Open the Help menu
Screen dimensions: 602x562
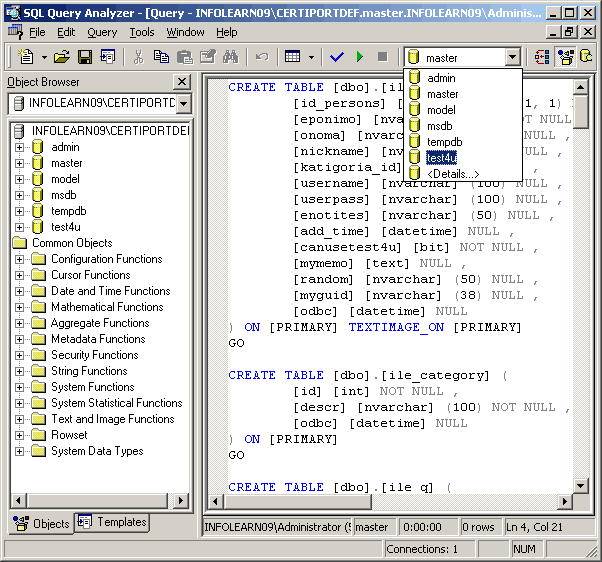[x=227, y=32]
